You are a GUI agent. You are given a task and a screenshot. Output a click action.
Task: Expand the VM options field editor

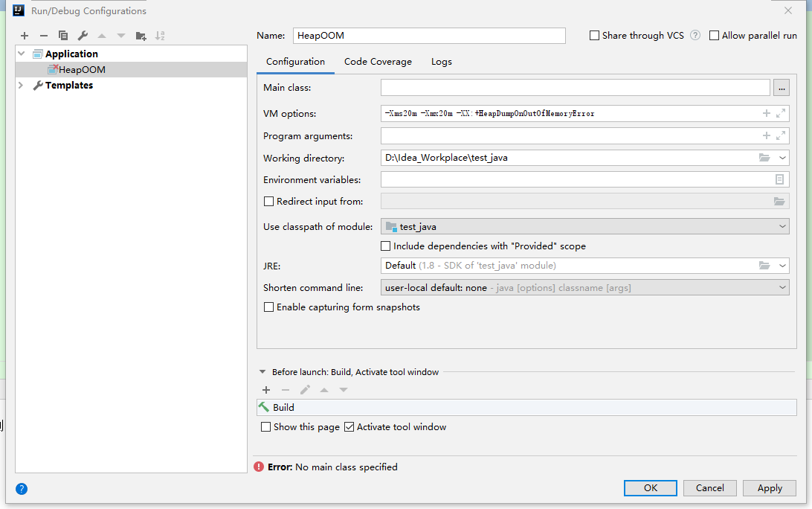tap(781, 114)
